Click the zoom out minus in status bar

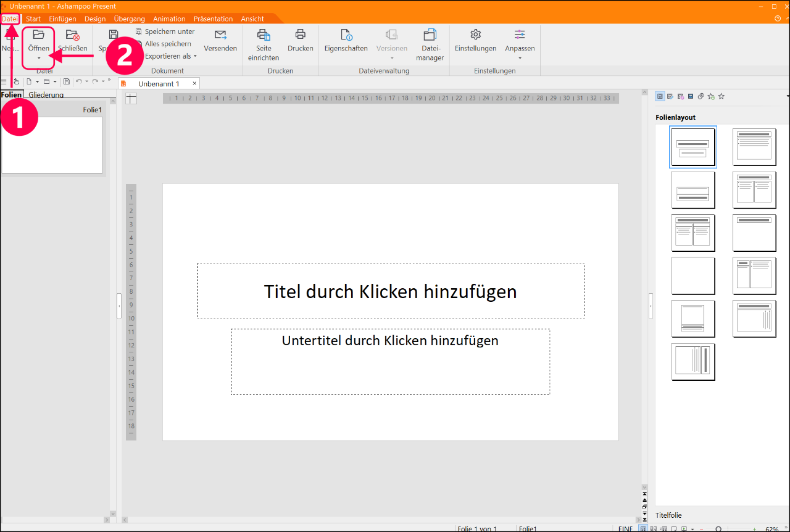click(701, 530)
